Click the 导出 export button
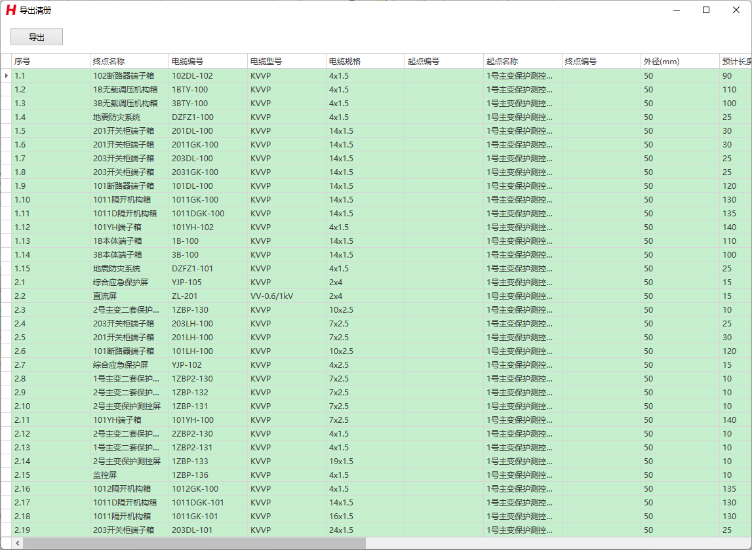The image size is (752, 550). tap(36, 37)
